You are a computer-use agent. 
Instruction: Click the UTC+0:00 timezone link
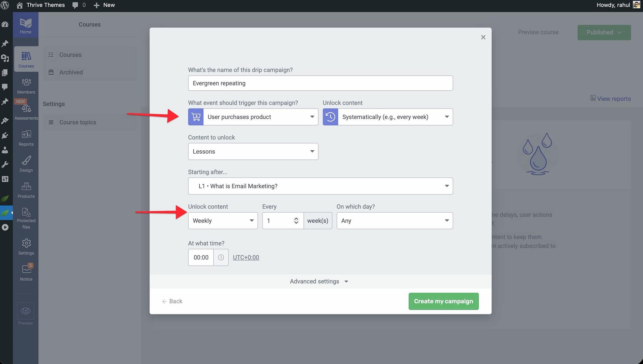[x=246, y=257]
